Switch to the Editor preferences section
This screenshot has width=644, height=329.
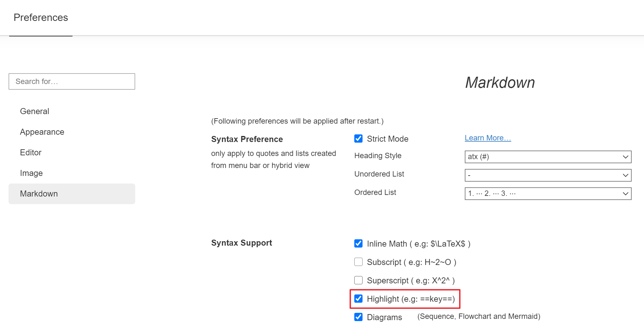(x=72, y=152)
